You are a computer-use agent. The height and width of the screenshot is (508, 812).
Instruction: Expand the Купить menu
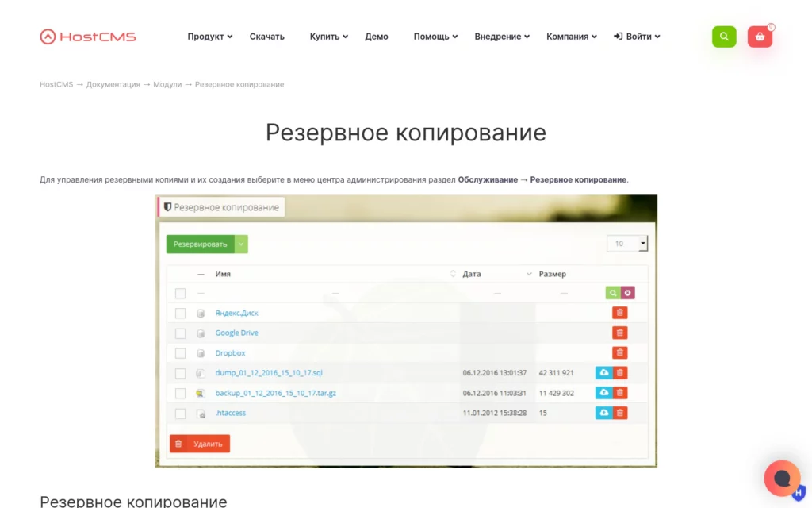click(x=329, y=37)
